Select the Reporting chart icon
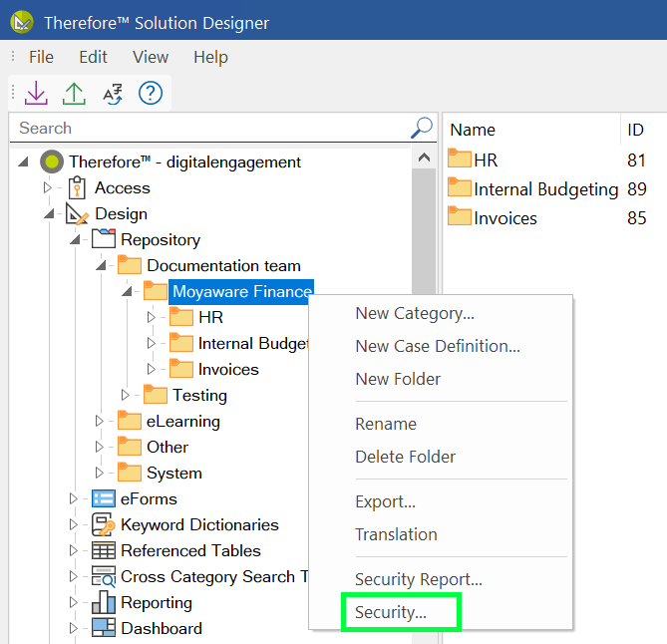 [103, 603]
